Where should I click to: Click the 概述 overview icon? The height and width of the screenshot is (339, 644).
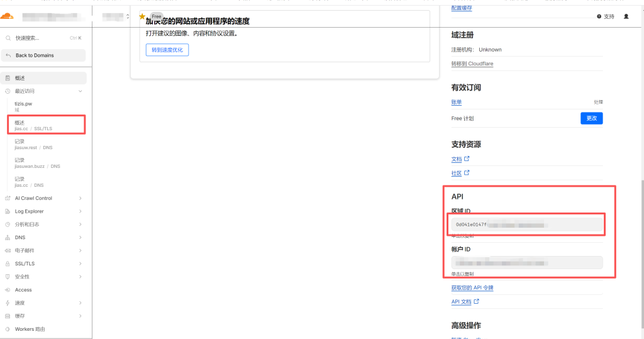8,78
